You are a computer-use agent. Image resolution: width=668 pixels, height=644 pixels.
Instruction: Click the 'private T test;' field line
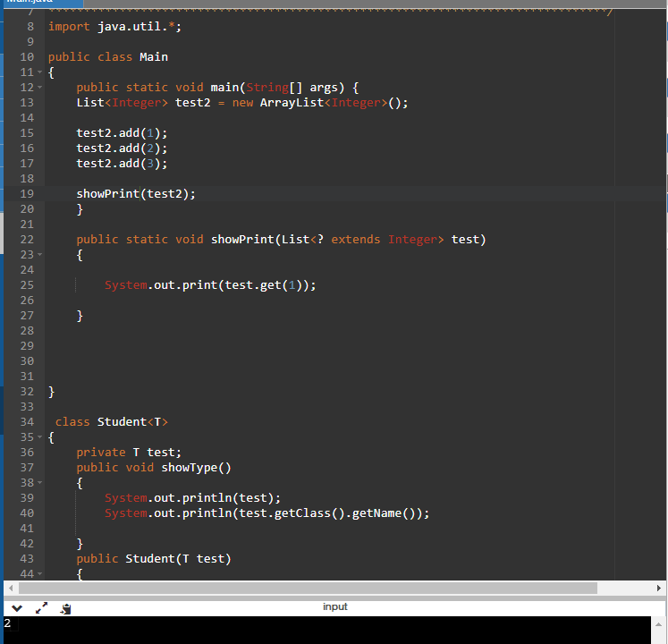[x=129, y=453]
